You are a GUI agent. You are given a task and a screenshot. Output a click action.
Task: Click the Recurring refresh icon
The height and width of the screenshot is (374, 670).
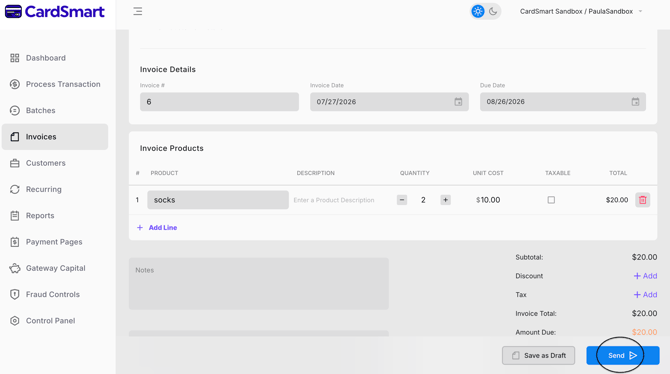(15, 189)
